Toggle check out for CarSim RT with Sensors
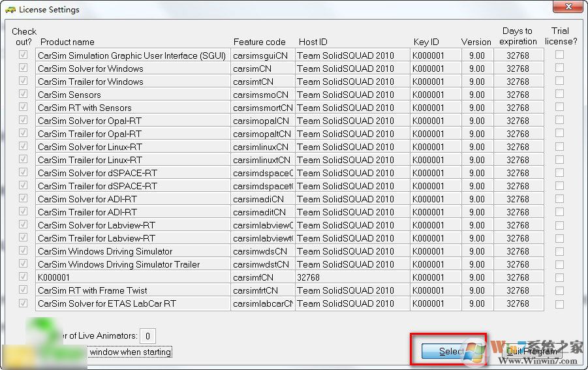 tap(23, 107)
